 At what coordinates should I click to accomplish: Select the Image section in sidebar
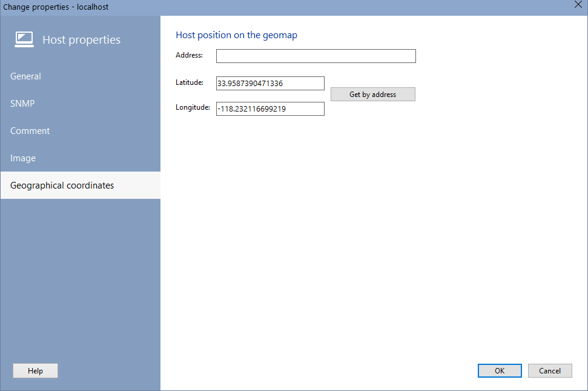coord(23,158)
